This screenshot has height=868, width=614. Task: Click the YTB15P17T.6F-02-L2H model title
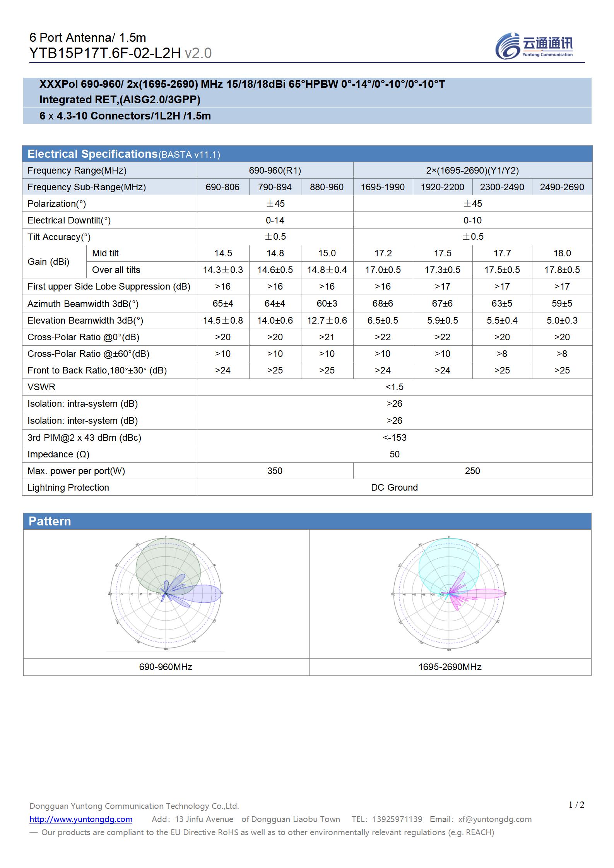coord(105,53)
